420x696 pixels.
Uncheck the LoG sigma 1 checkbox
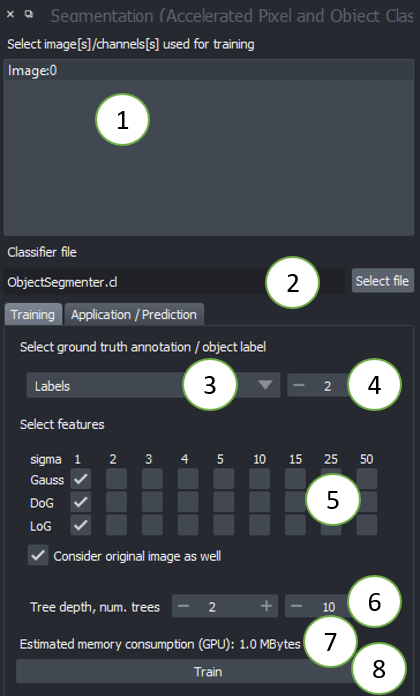click(x=81, y=525)
